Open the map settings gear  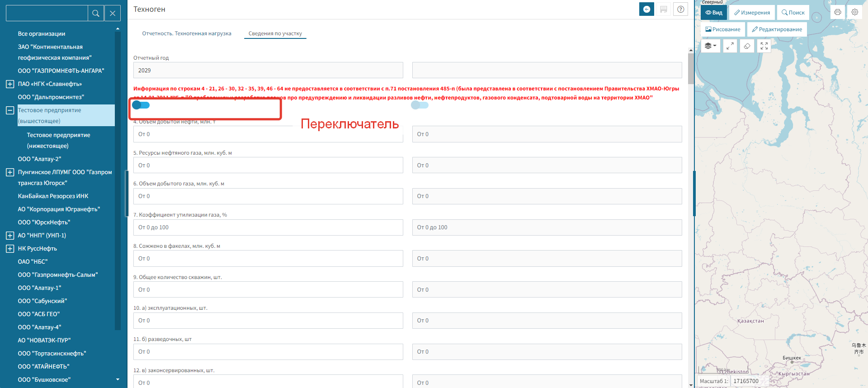click(x=854, y=12)
